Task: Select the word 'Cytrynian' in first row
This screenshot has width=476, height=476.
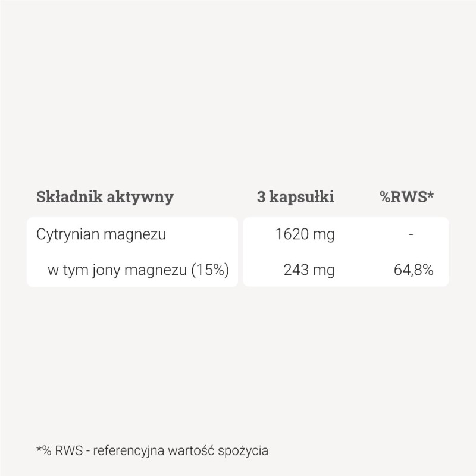Action: tap(64, 234)
